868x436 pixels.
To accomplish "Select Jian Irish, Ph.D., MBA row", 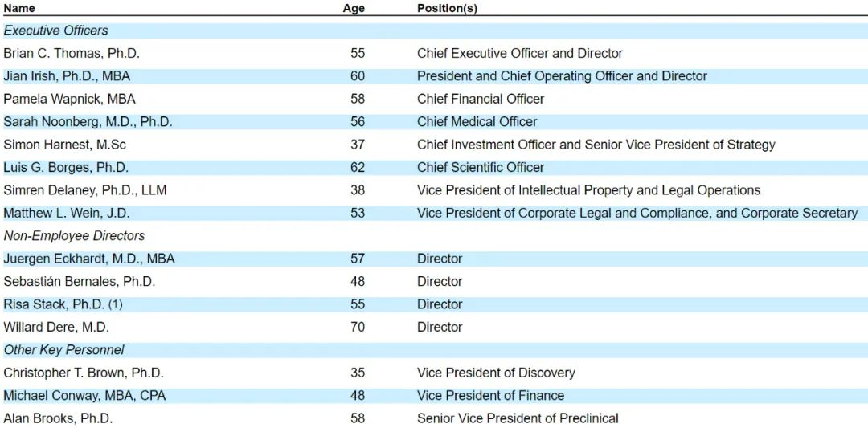I will click(x=67, y=76).
